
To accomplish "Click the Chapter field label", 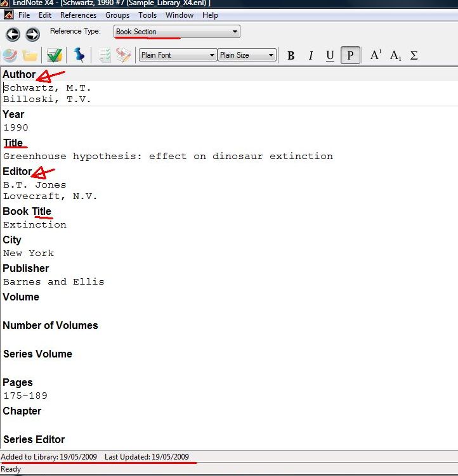I will (x=22, y=411).
